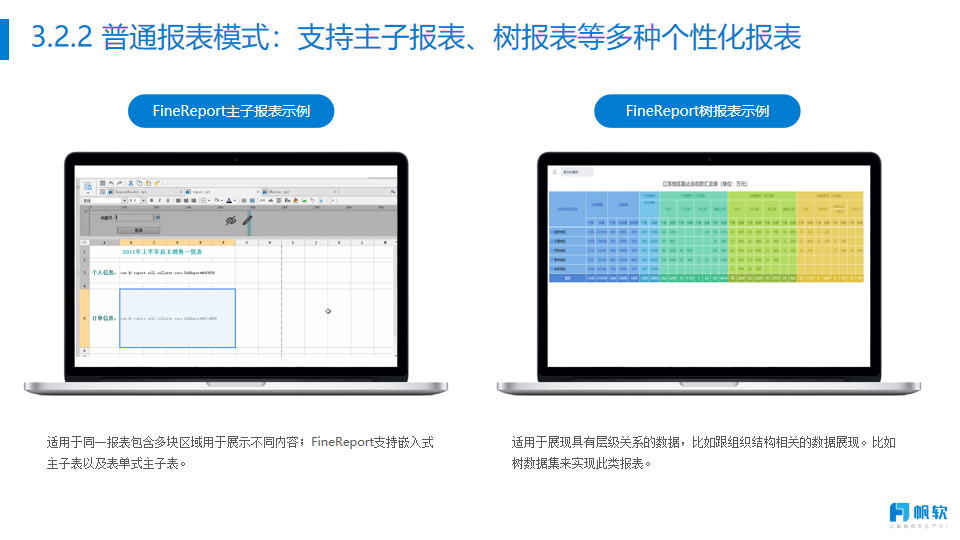Switch to the RepeatHeader.cpt tab
The image size is (960, 540).
(146, 192)
